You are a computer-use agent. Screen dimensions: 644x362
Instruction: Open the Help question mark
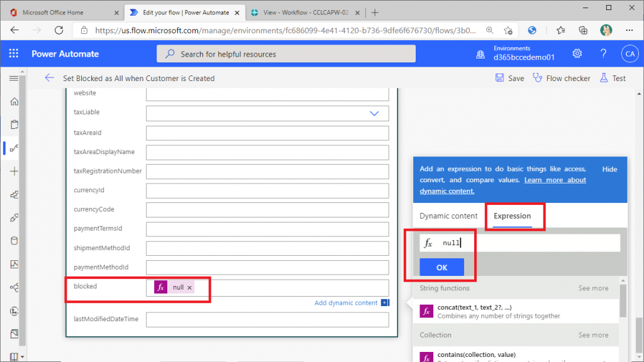coord(603,53)
